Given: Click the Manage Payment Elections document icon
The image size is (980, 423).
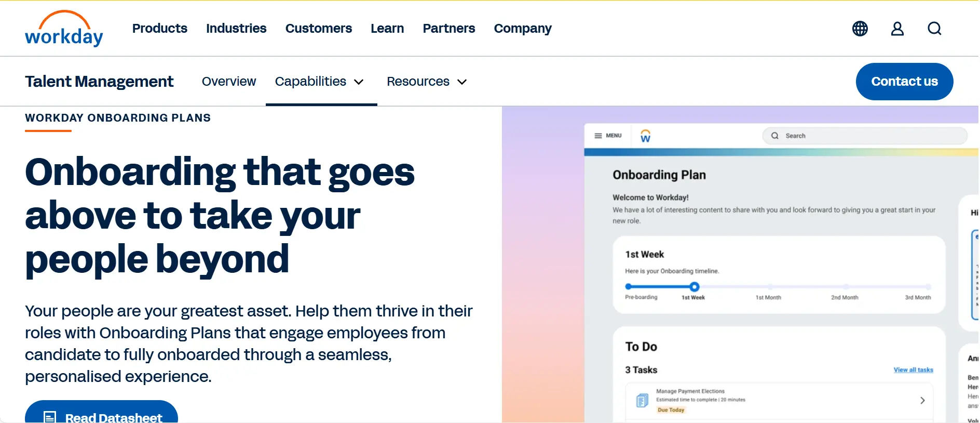Looking at the screenshot, I should (642, 401).
